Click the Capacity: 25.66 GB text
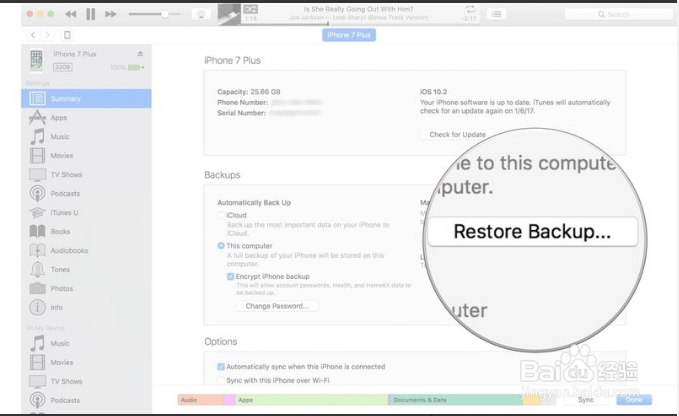The height and width of the screenshot is (416, 679). point(249,92)
